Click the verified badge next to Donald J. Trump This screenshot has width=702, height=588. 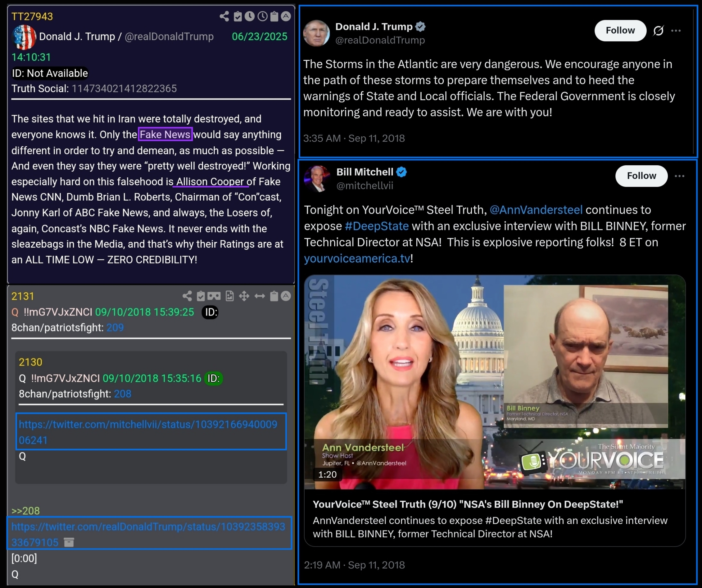click(x=420, y=26)
